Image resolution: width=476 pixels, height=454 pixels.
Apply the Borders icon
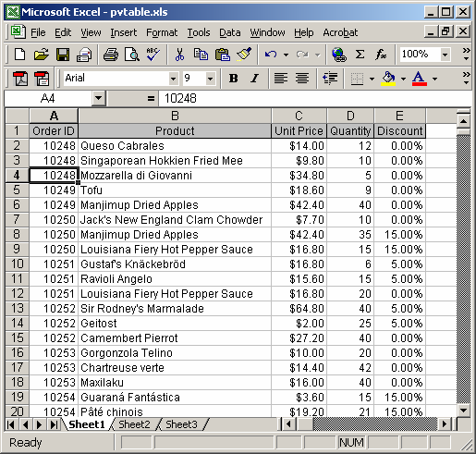[x=357, y=79]
